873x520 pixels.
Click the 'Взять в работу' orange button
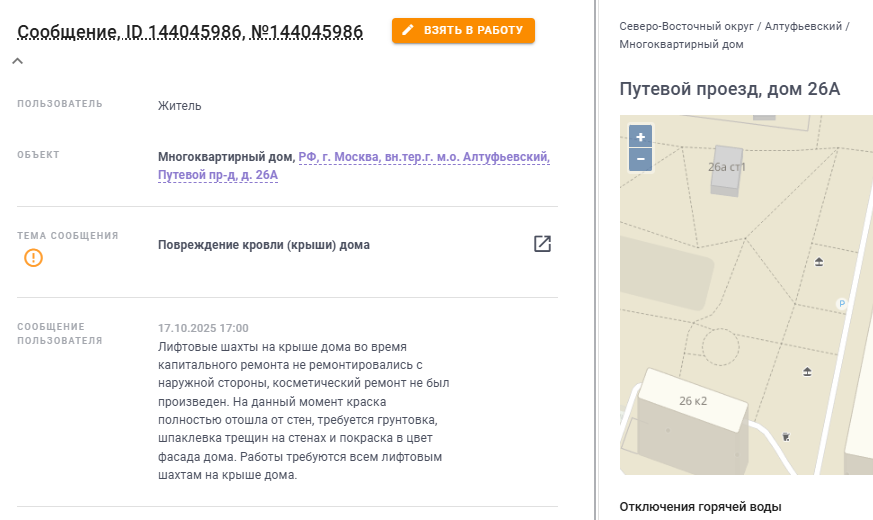click(463, 31)
